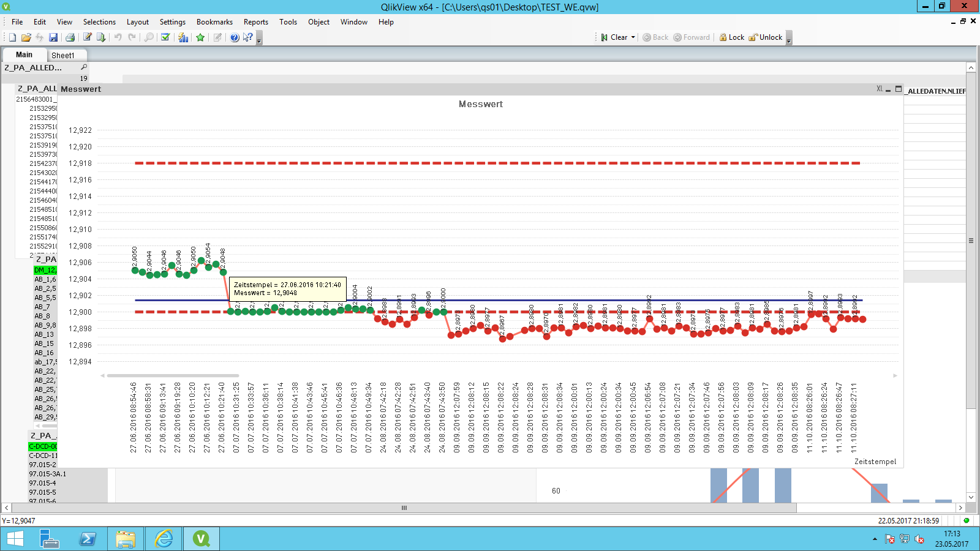Image resolution: width=980 pixels, height=551 pixels.
Task: Click the sheet vertical scrollbar down arrow
Action: click(x=971, y=497)
